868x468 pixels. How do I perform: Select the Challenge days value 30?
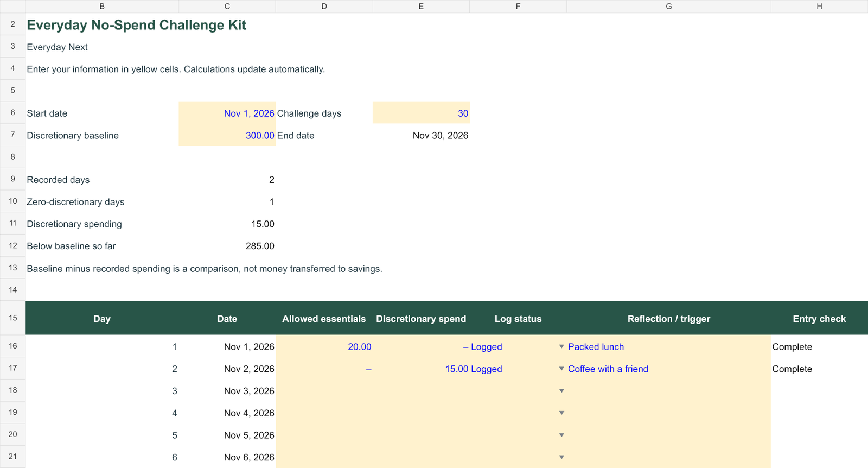coord(421,113)
